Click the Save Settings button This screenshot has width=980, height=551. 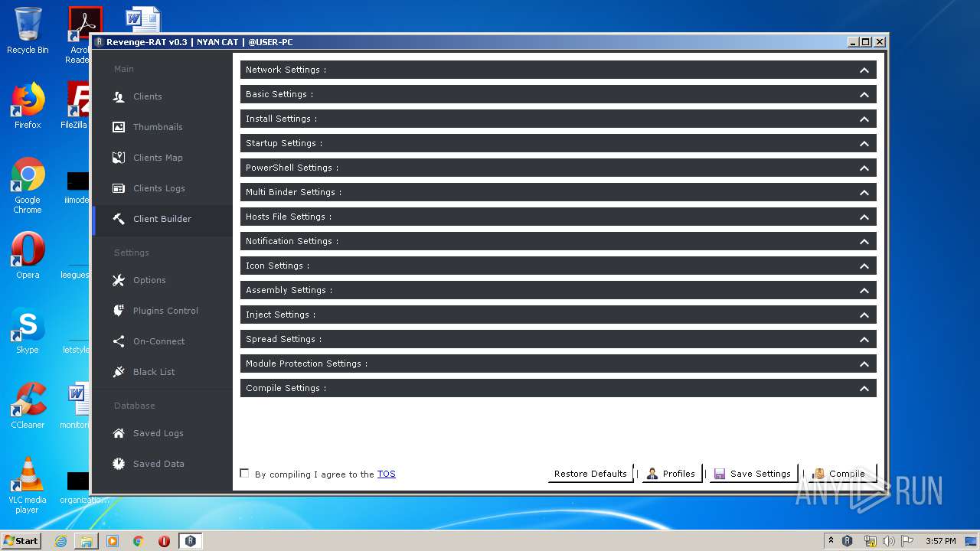753,474
